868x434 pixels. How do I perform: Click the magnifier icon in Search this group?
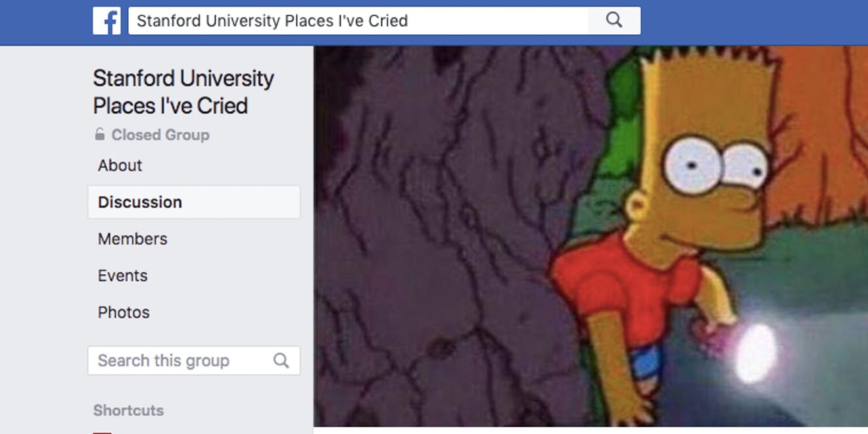[x=281, y=360]
